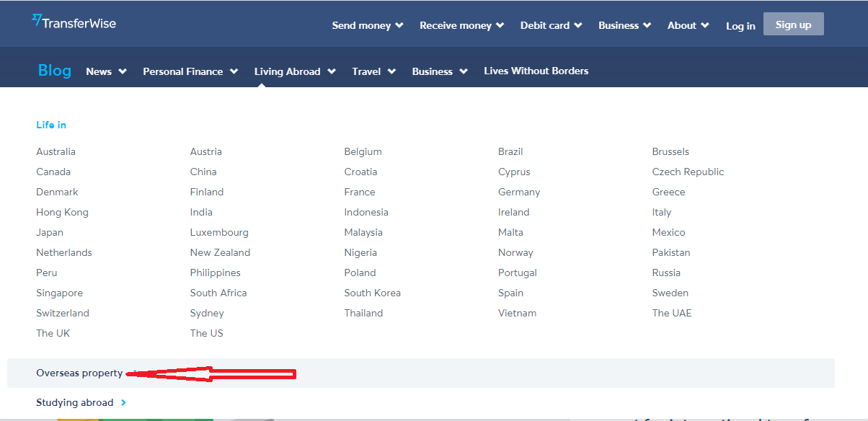Open the Germany link
Viewport: 868px width, 421px height.
point(519,192)
